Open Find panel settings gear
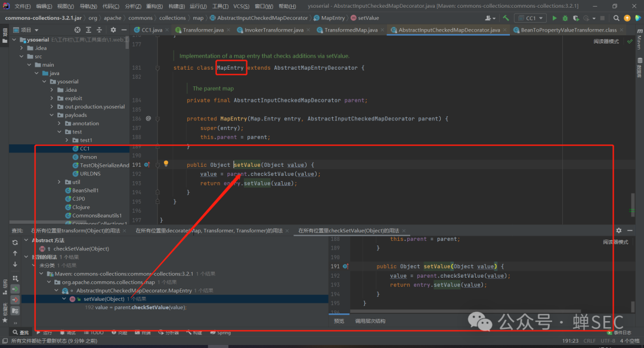The height and width of the screenshot is (348, 644). [618, 231]
